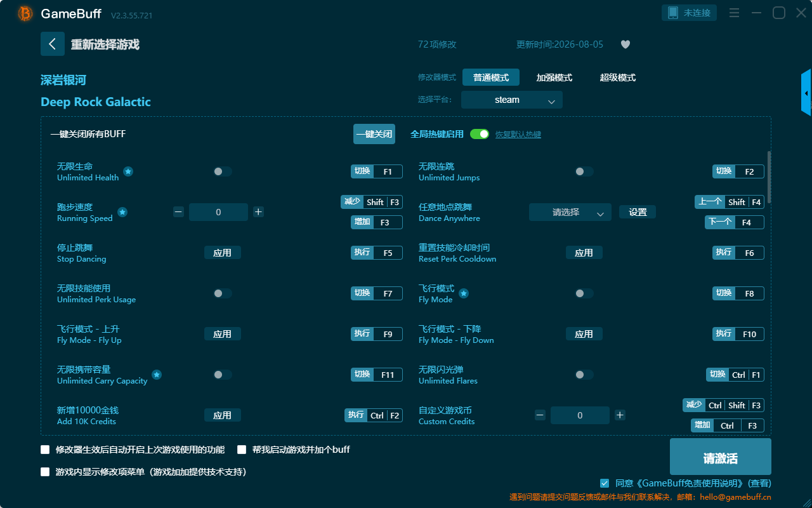The height and width of the screenshot is (508, 812).
Task: Click the Shift F3 decrease hotkey for Running Speed
Action: coord(372,202)
